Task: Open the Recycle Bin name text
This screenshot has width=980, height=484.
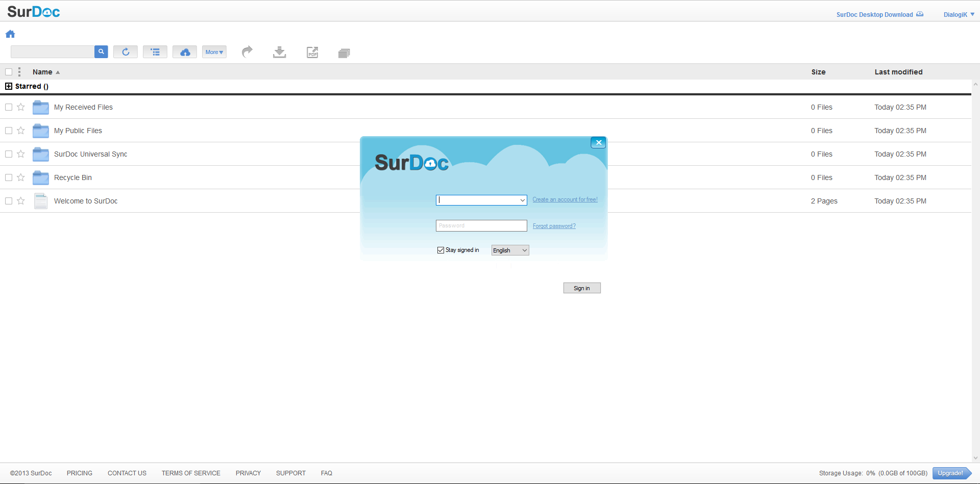Action: [x=73, y=177]
